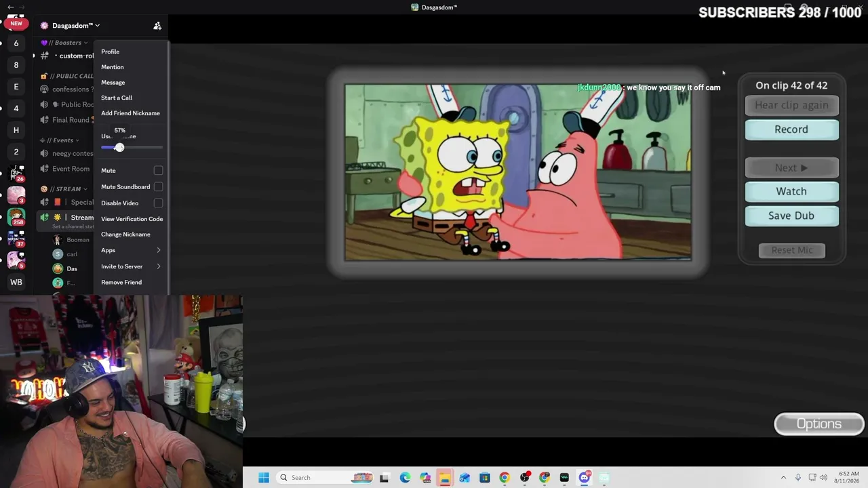This screenshot has width=868, height=488.
Task: Open the Dasgasdom server dropdown
Action: coord(75,26)
